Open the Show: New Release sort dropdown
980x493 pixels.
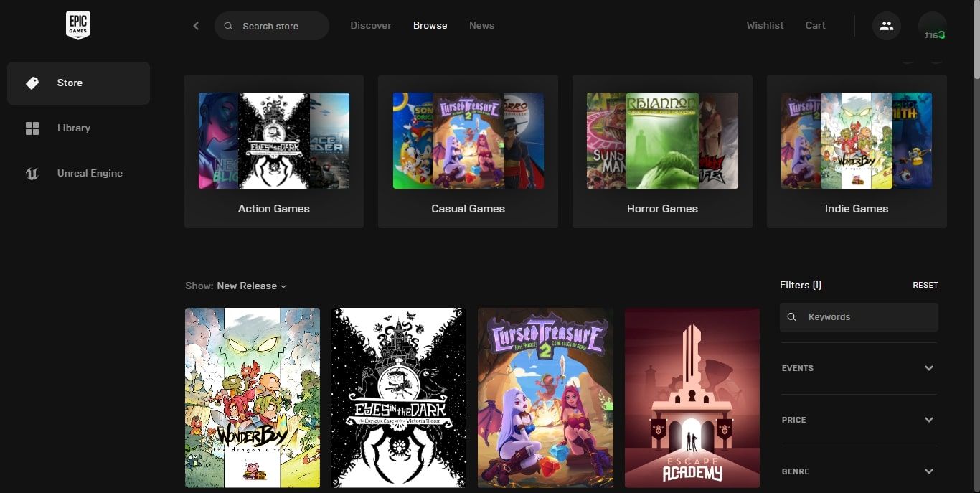pos(236,286)
